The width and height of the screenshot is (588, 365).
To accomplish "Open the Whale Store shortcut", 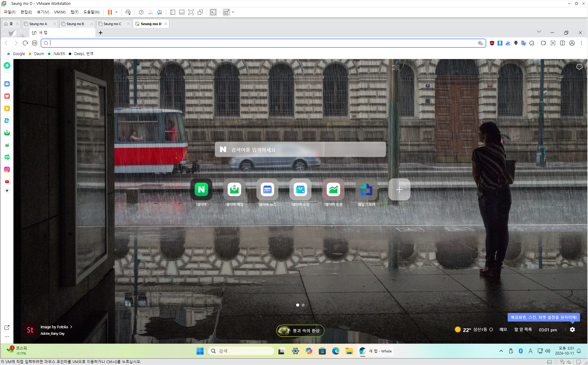I will tap(366, 190).
